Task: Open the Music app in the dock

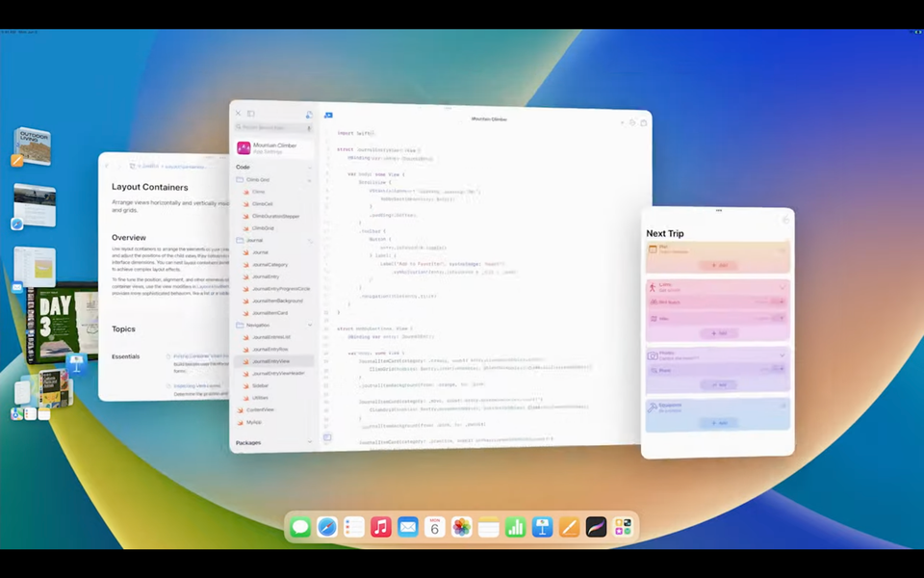Action: (381, 527)
